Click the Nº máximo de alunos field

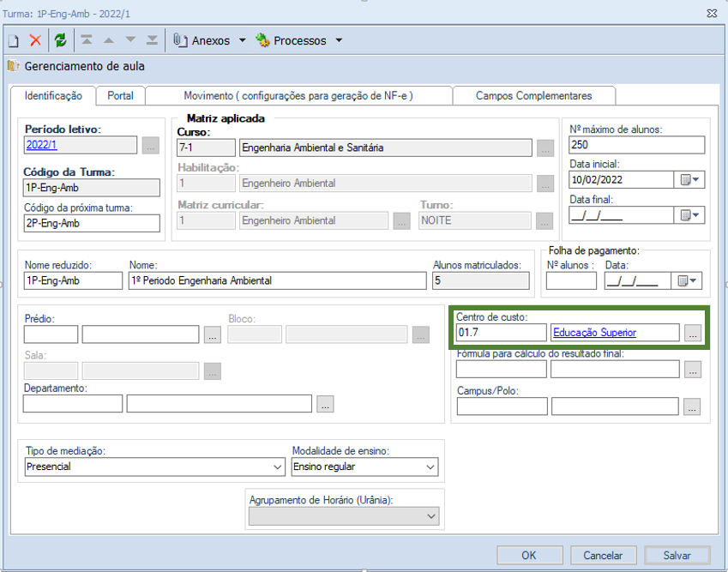pyautogui.click(x=636, y=145)
